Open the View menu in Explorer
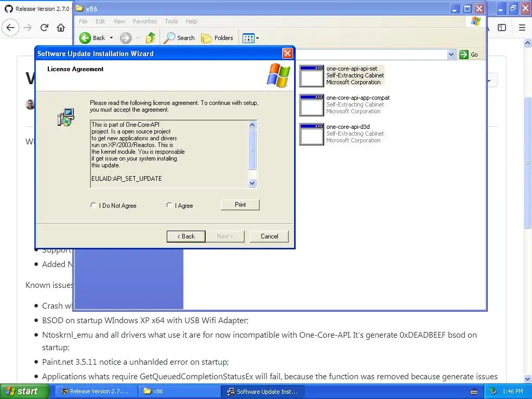 pyautogui.click(x=119, y=21)
